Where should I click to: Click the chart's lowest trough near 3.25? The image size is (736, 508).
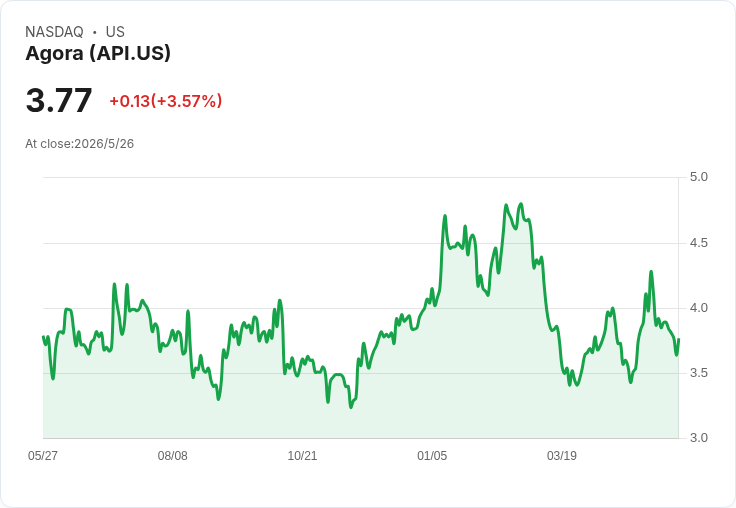click(x=351, y=407)
